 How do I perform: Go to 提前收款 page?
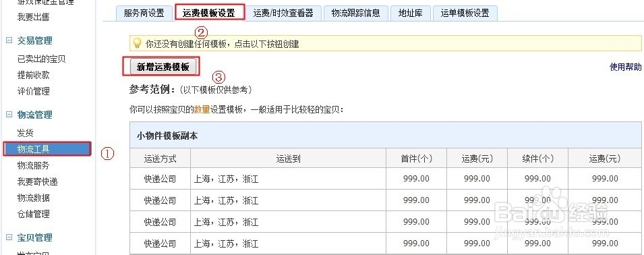tap(33, 75)
